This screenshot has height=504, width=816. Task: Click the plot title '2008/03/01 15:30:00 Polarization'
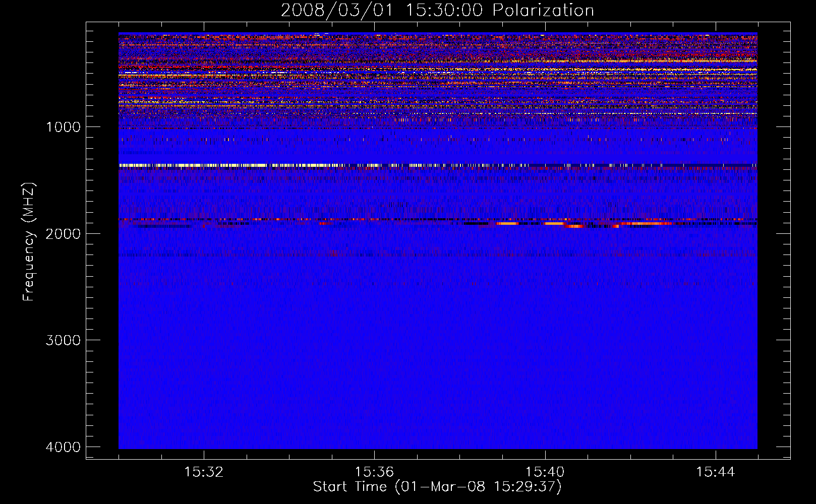437,10
